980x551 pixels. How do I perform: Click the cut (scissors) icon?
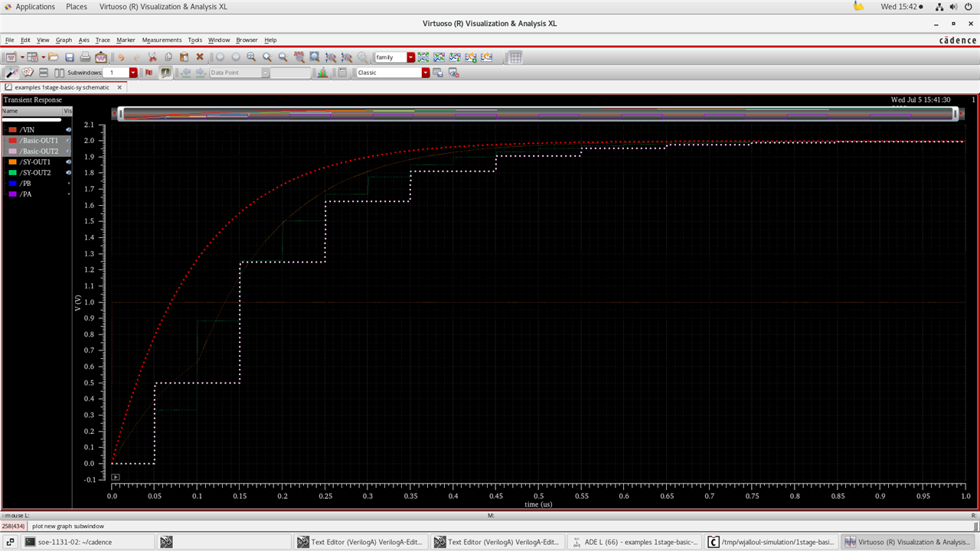[x=152, y=57]
